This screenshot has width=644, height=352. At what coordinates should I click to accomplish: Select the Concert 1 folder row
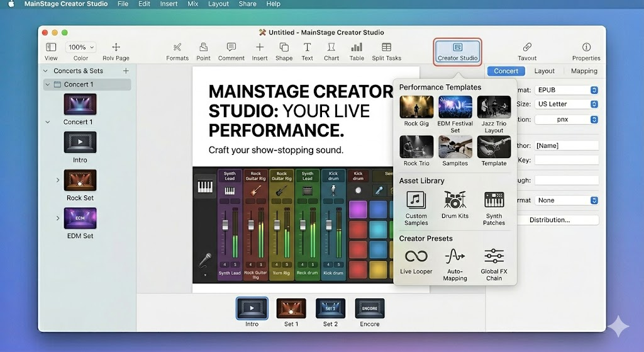click(x=87, y=84)
